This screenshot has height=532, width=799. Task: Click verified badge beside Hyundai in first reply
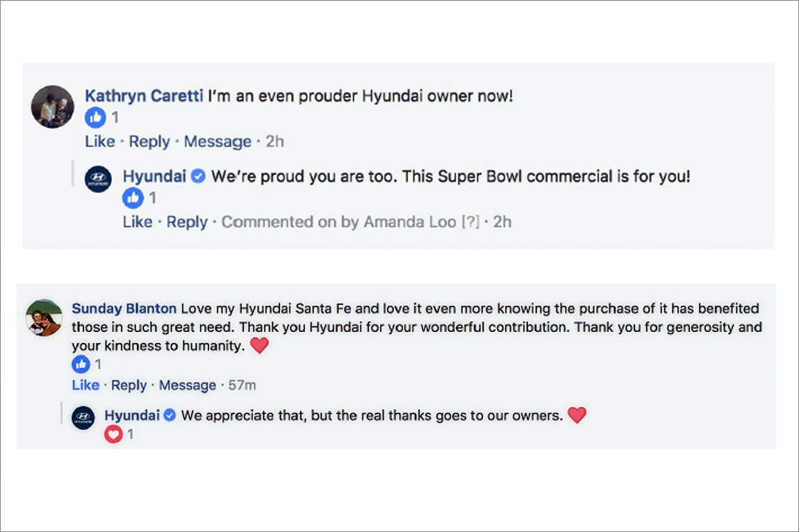point(198,177)
